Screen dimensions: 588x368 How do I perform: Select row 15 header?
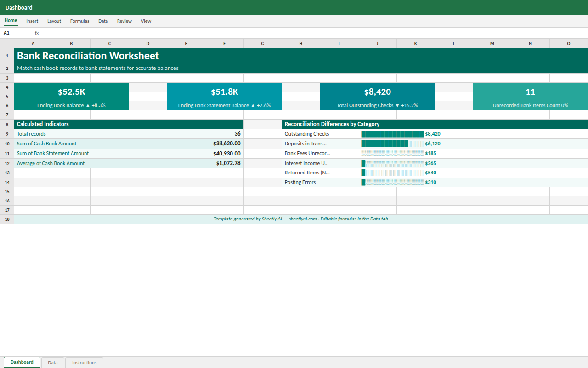pos(7,192)
